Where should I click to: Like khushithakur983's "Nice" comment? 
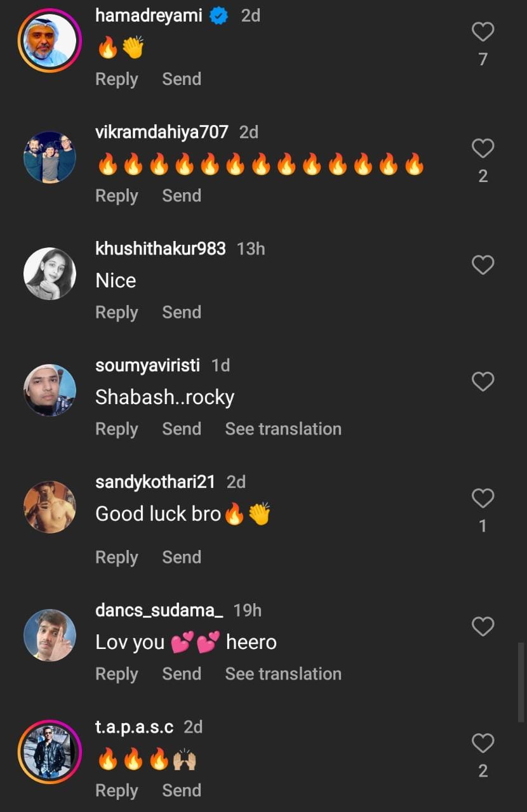(x=483, y=265)
